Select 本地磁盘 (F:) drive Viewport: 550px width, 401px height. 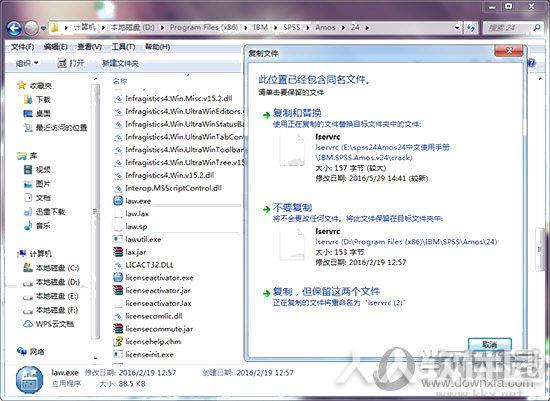51,310
